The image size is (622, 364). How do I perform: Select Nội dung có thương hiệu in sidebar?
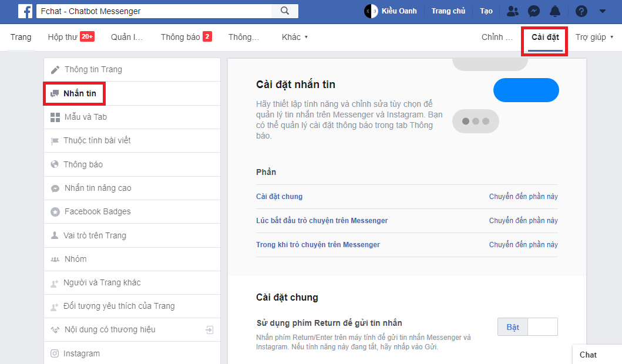tap(132, 330)
